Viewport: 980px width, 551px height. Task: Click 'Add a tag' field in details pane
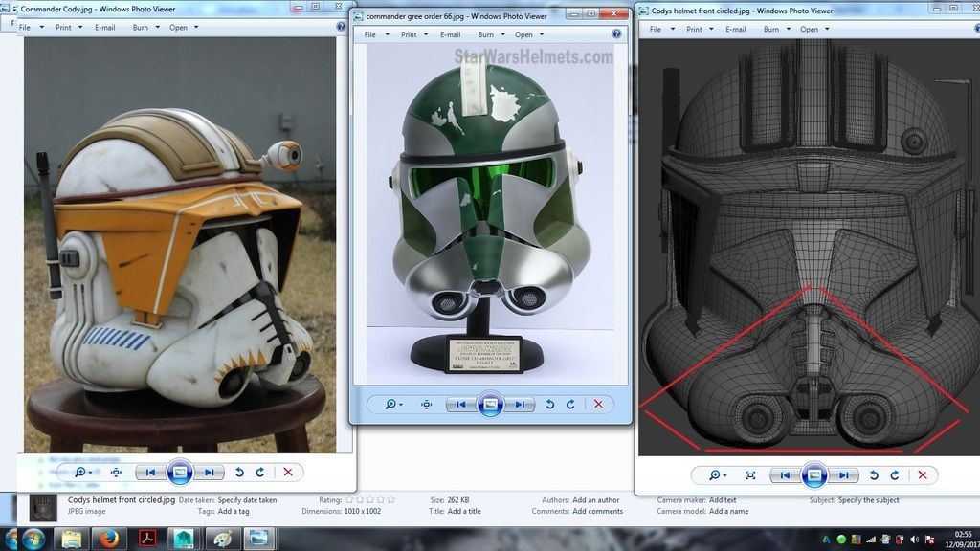[x=234, y=511]
